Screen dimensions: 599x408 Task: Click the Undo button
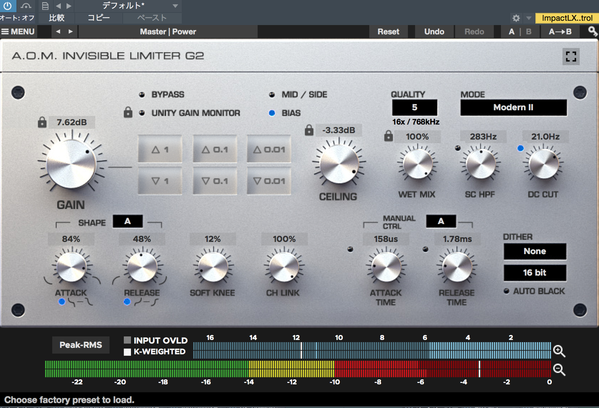pos(434,32)
